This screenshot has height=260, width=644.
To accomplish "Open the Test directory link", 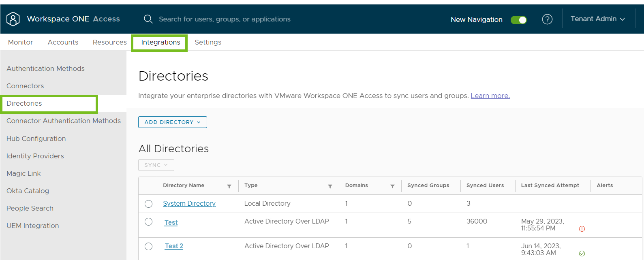I will pyautogui.click(x=171, y=222).
